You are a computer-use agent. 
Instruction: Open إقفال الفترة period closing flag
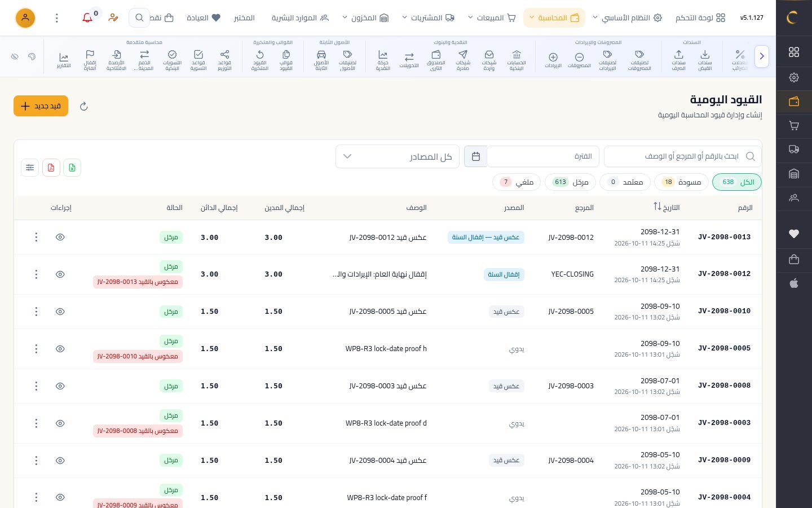pyautogui.click(x=90, y=60)
